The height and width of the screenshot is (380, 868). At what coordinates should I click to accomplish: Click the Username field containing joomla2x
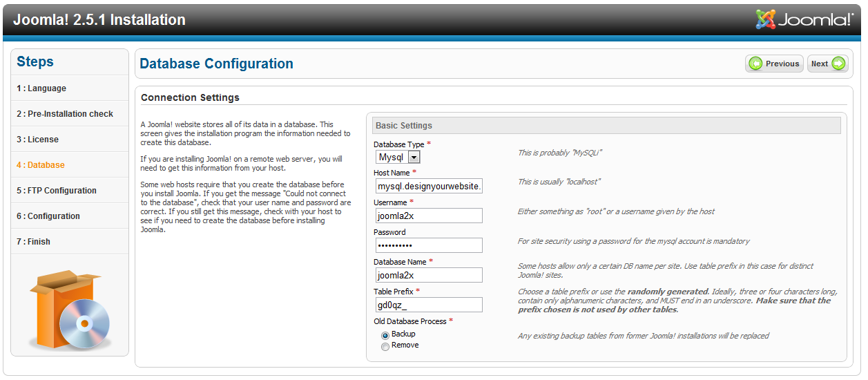click(429, 216)
